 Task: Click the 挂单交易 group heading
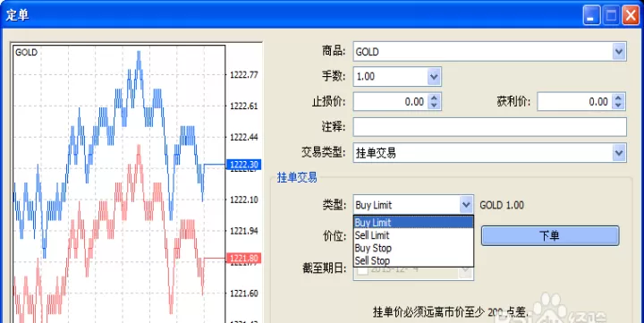(297, 177)
